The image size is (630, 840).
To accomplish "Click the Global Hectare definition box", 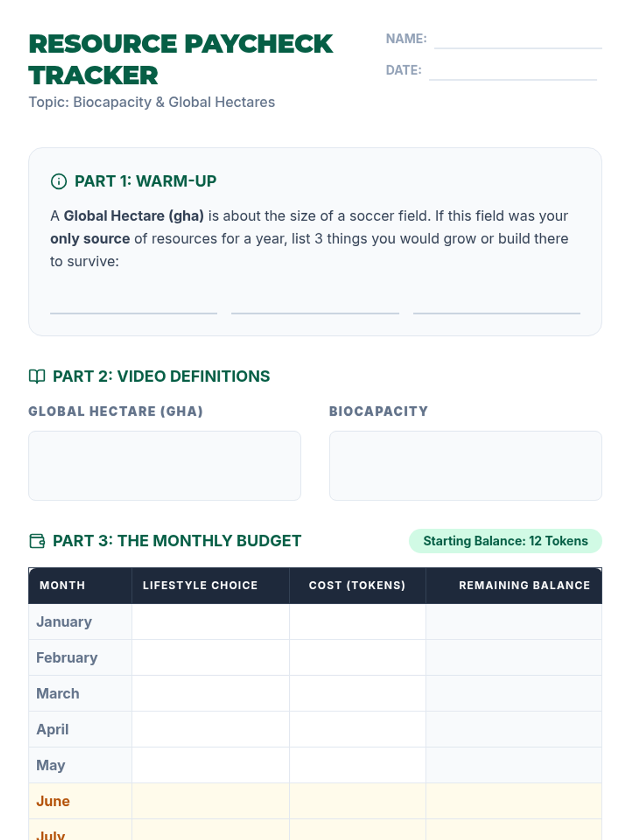I will coord(164,466).
